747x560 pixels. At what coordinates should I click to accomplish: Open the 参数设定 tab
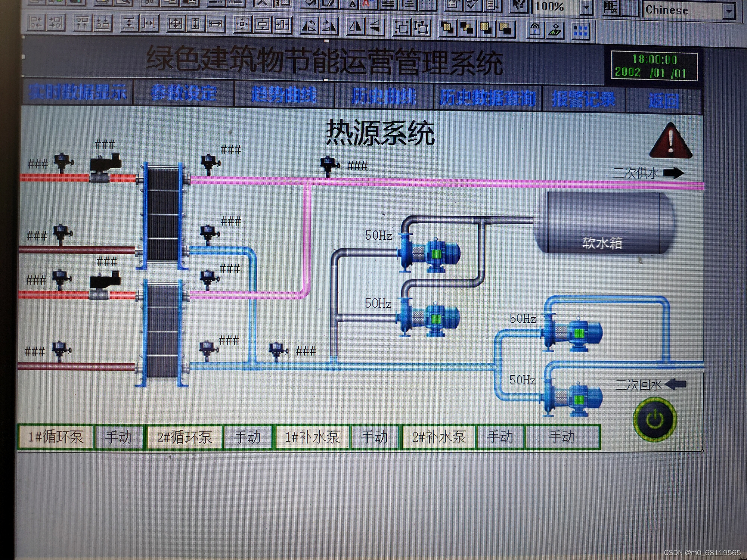coord(184,93)
